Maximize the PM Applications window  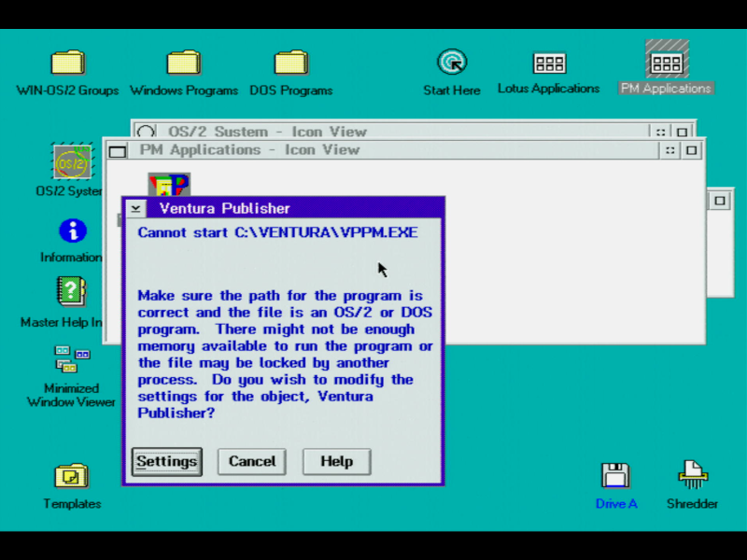pos(691,151)
